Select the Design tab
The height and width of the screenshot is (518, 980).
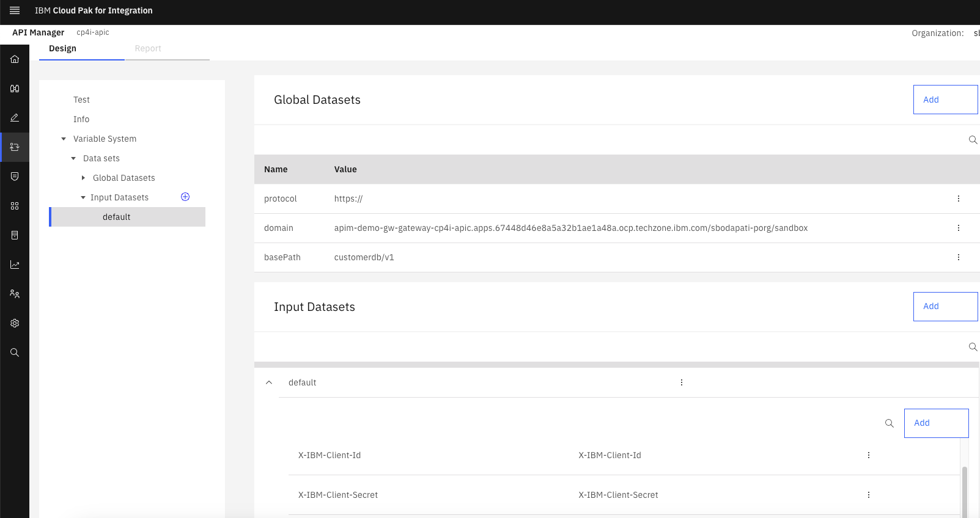[63, 48]
